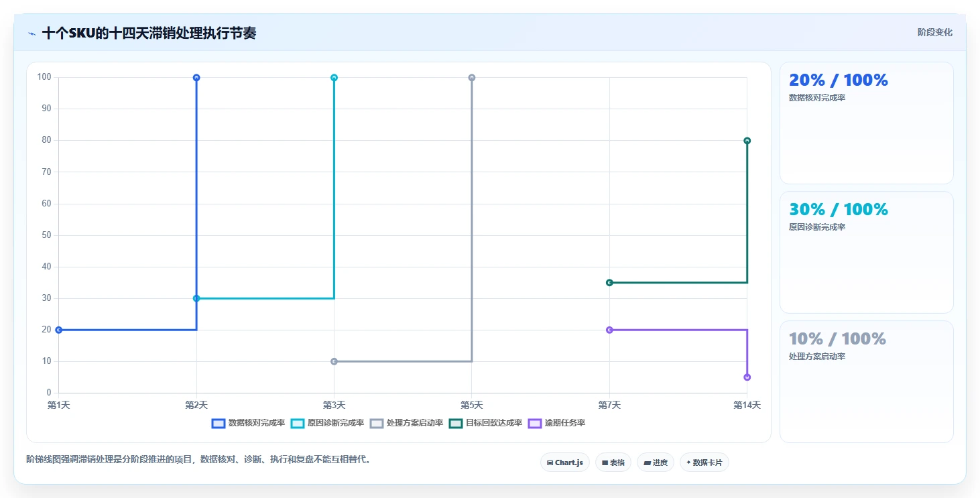Click the cyan data point at value 100

[334, 78]
